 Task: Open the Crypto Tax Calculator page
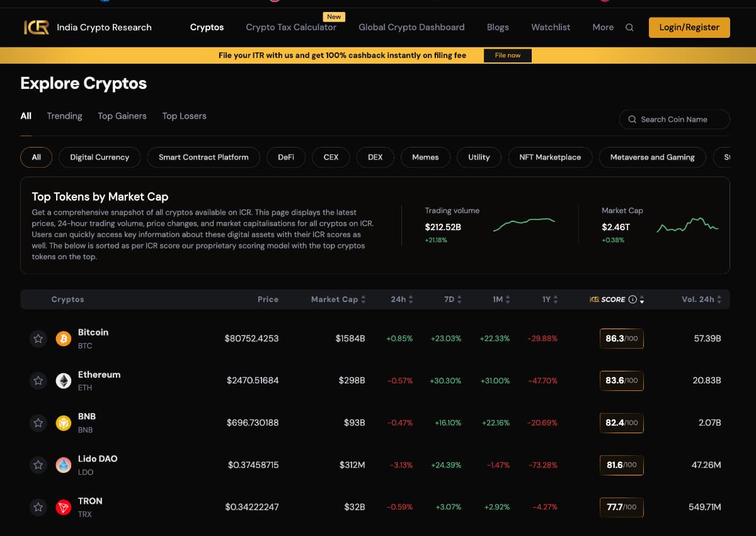(291, 27)
